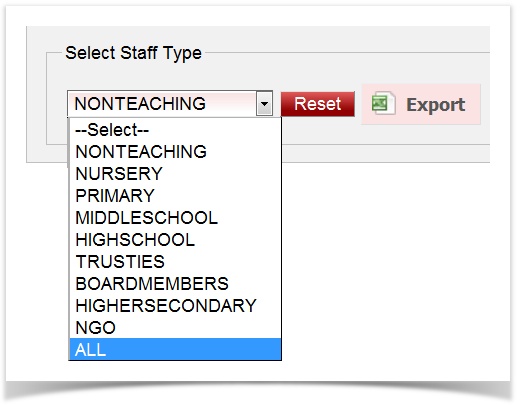Click the Export label text

click(x=435, y=105)
